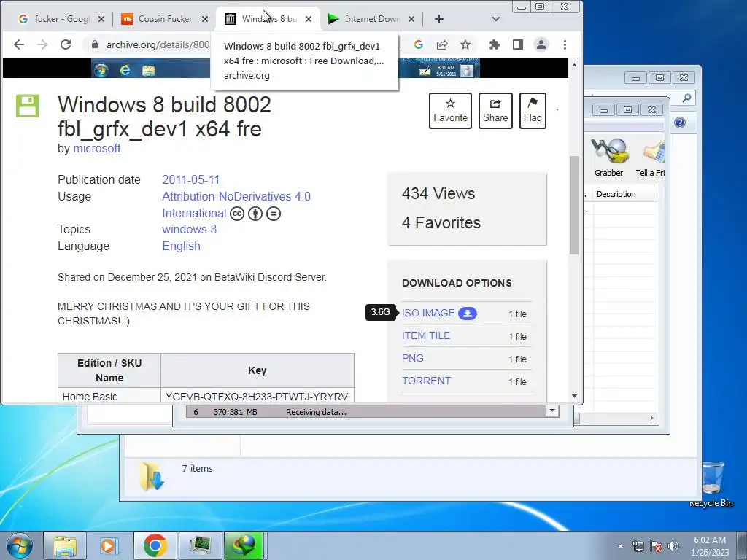This screenshot has width=747, height=560.
Task: Click the green floppy software item icon
Action: click(x=28, y=106)
